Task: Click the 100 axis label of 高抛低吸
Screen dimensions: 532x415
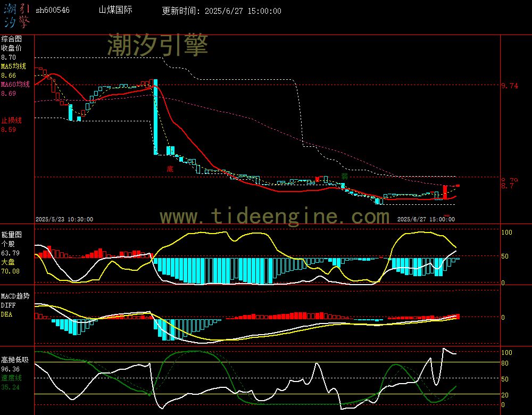Action: click(507, 353)
